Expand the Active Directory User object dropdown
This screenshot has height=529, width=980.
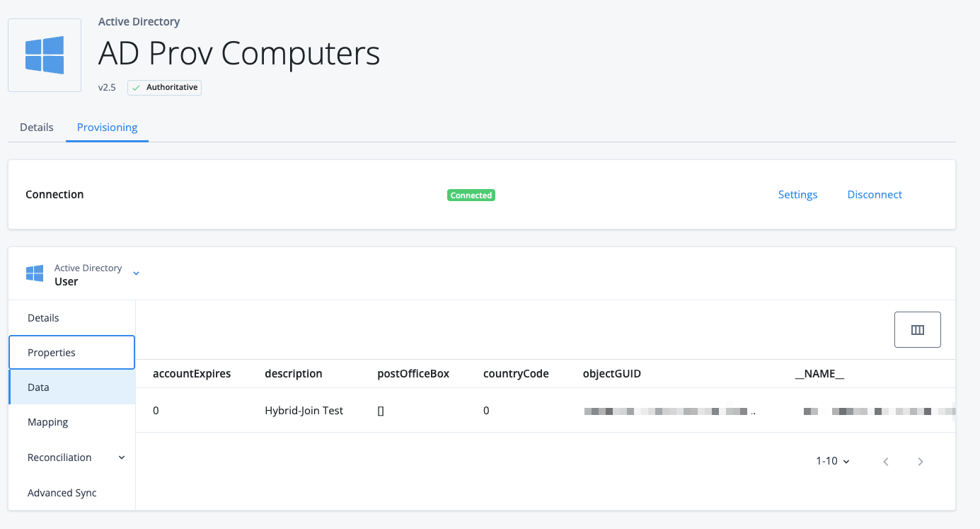(137, 273)
